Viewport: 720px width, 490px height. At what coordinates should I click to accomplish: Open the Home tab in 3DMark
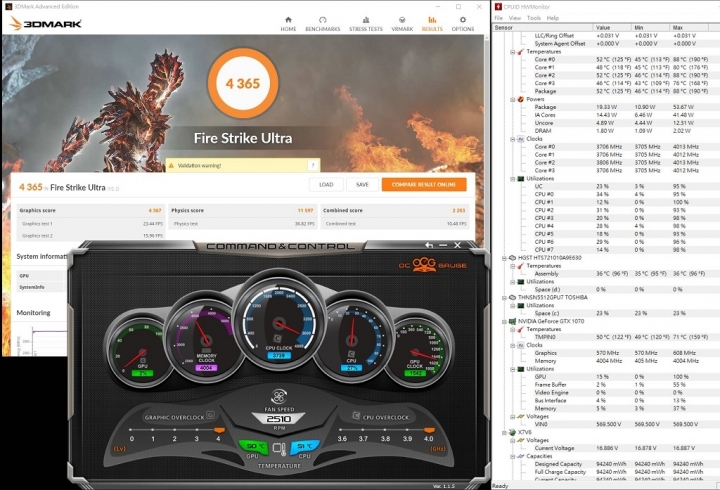tap(288, 24)
